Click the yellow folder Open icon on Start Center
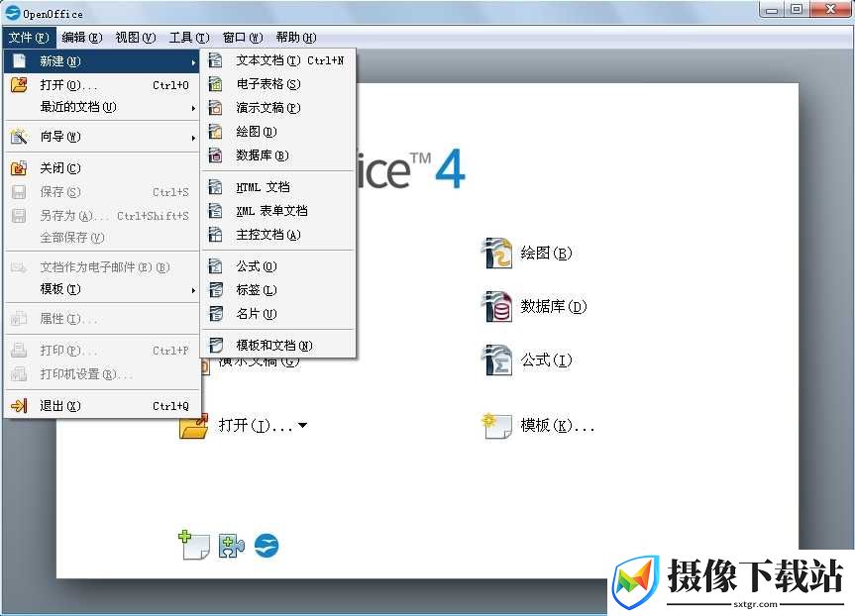 pyautogui.click(x=193, y=426)
